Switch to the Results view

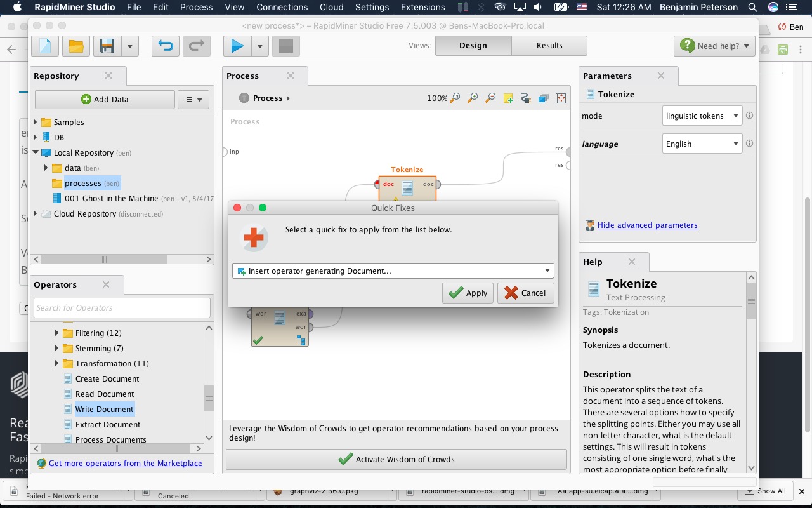point(549,45)
